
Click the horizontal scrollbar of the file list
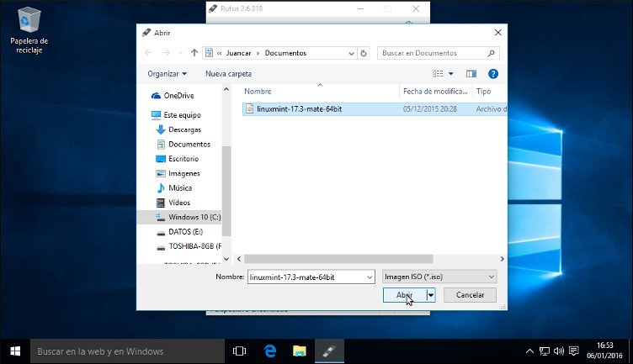[338, 259]
